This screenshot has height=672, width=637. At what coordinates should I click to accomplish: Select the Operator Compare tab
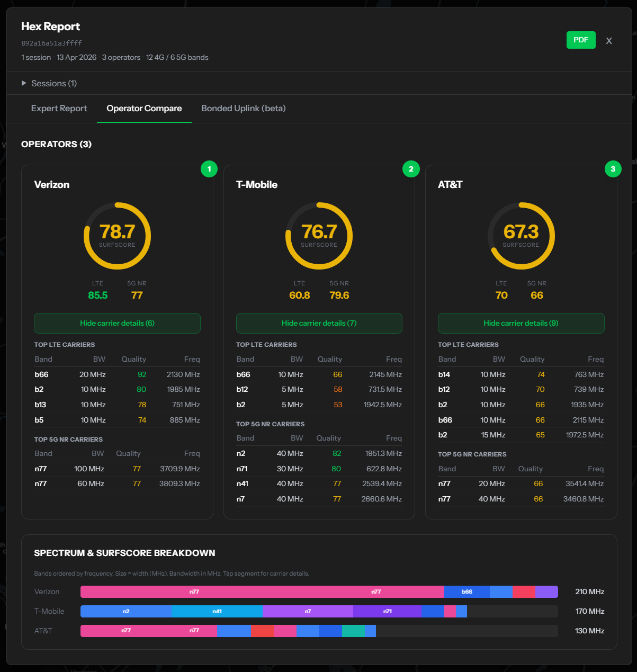(144, 109)
